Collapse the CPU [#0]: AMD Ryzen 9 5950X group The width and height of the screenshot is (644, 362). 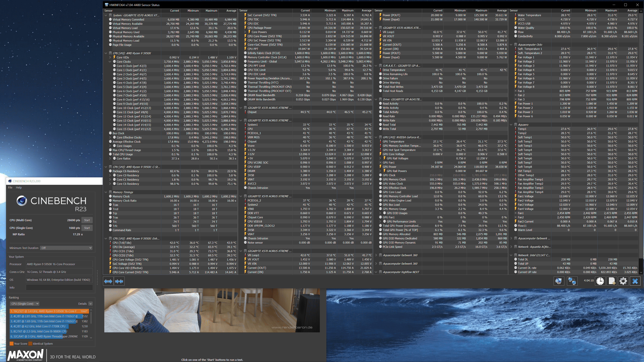(x=106, y=53)
